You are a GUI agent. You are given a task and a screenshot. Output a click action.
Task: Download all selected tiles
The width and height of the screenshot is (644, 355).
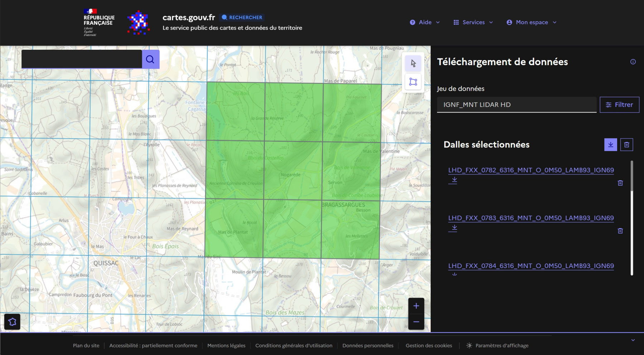click(610, 145)
